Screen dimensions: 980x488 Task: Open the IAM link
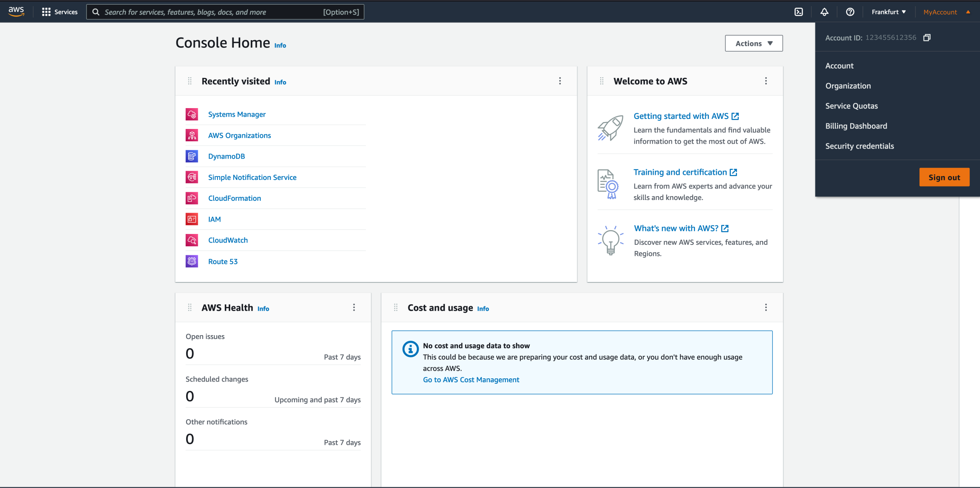[x=214, y=219]
